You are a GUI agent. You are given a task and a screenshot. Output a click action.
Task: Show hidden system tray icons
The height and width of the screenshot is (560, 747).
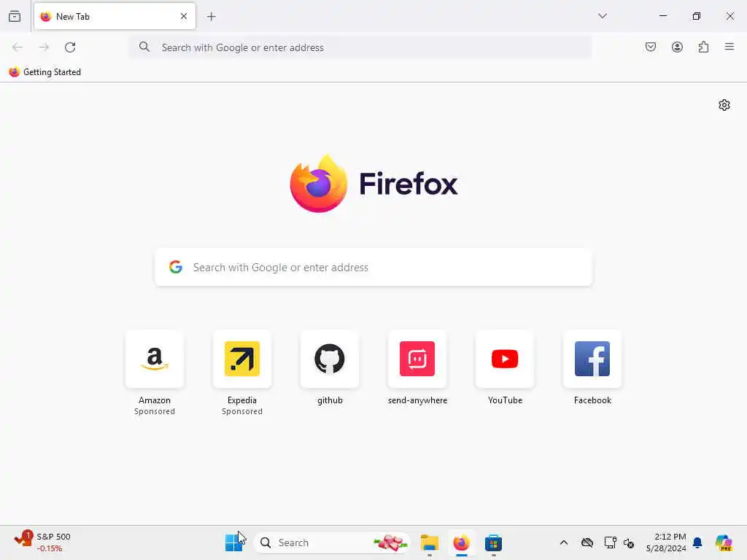tap(564, 542)
